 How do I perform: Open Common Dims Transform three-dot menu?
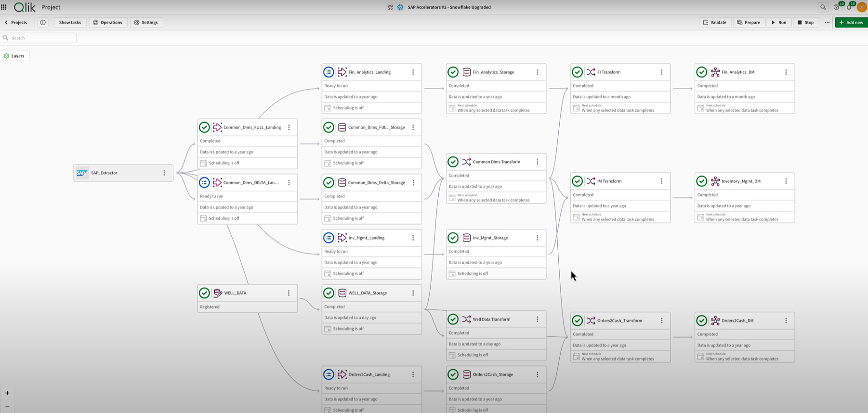click(537, 162)
